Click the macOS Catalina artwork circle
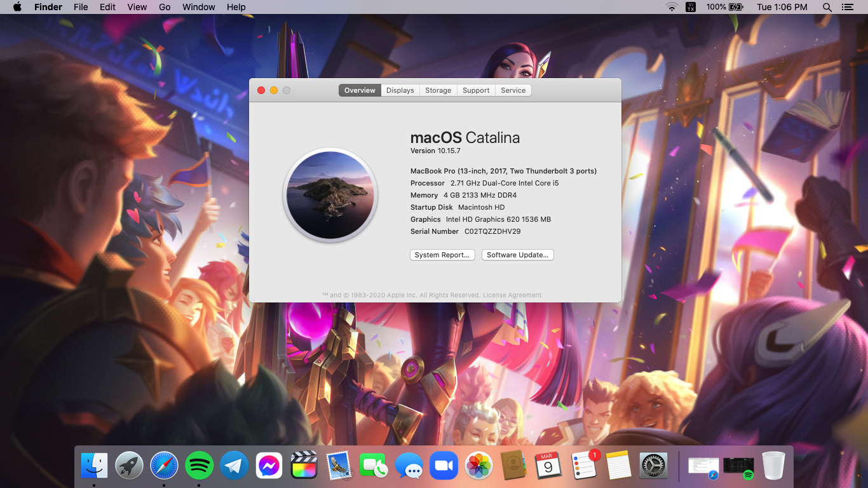The height and width of the screenshot is (488, 868). pos(330,195)
